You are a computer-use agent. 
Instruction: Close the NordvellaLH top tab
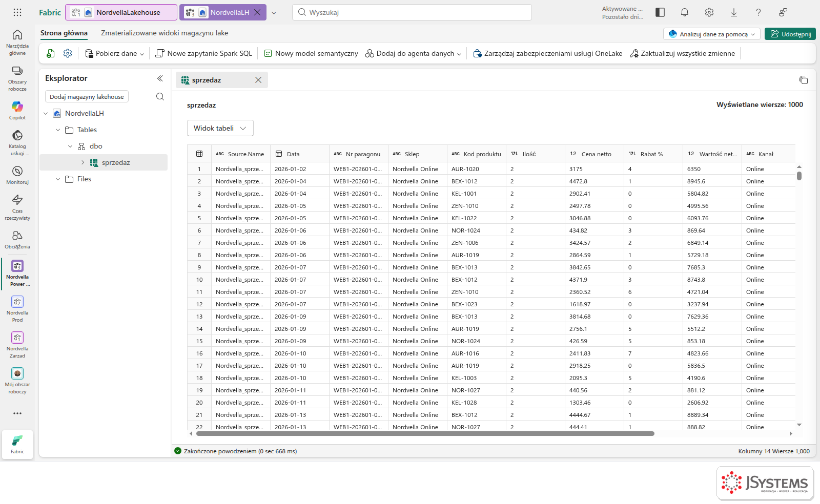point(258,12)
